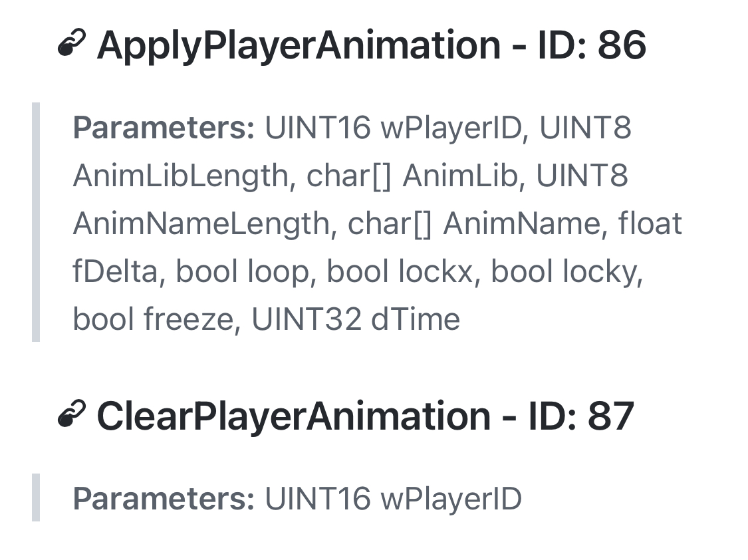The width and height of the screenshot is (748, 560).
Task: Click the UINT32 type text
Action: click(x=307, y=319)
